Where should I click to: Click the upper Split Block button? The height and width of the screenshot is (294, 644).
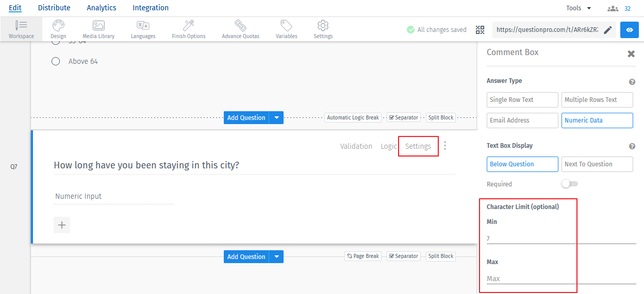[x=441, y=117]
